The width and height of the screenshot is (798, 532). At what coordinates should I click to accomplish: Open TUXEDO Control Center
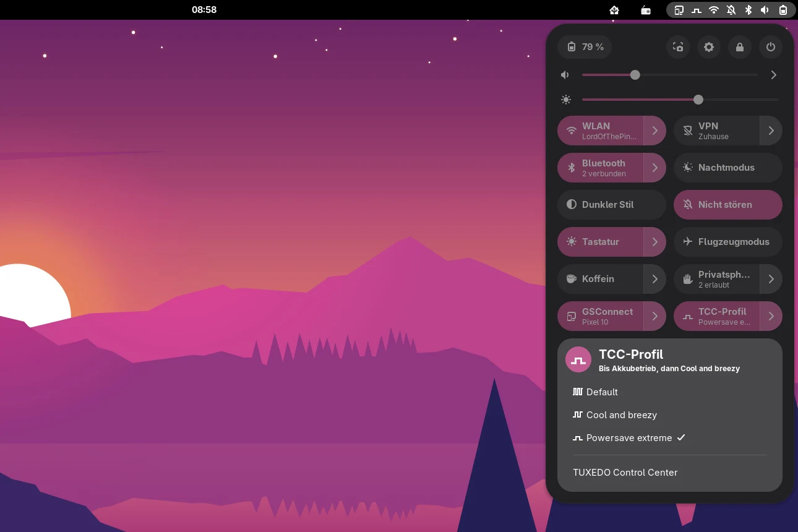point(670,473)
